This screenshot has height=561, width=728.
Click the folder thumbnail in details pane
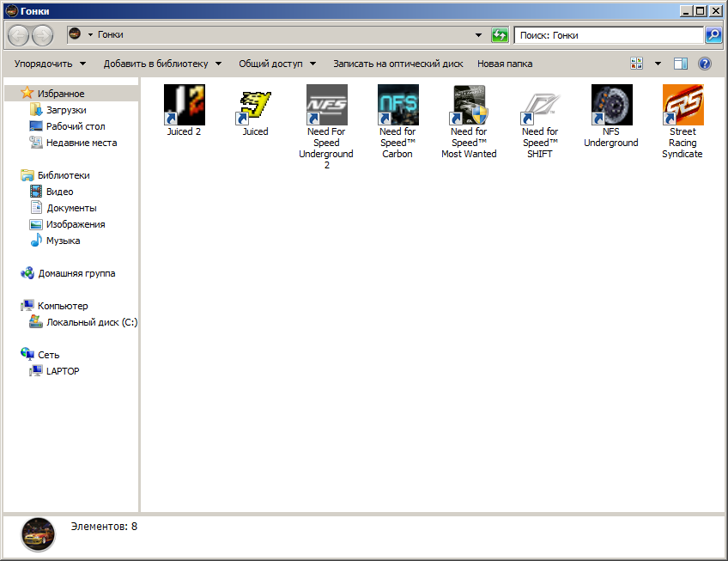[x=38, y=534]
